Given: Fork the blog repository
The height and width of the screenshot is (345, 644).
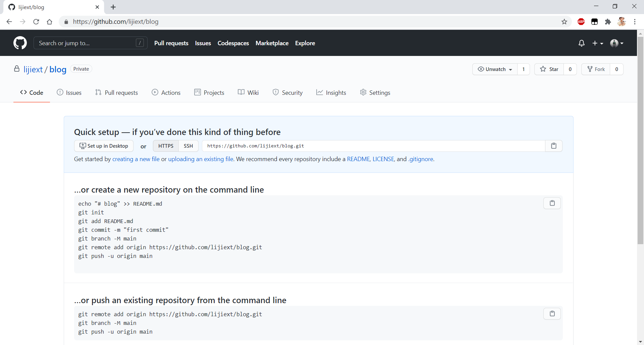Looking at the screenshot, I should [596, 69].
